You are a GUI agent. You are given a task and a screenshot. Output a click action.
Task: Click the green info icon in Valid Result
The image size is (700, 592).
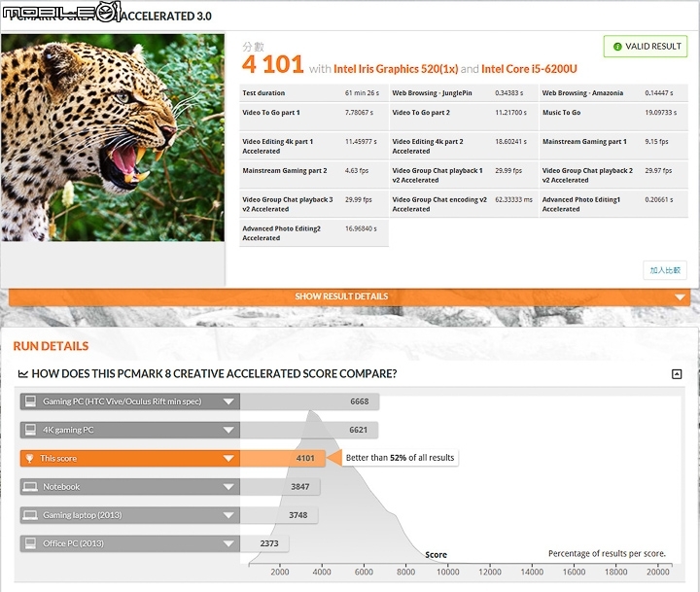pyautogui.click(x=617, y=47)
